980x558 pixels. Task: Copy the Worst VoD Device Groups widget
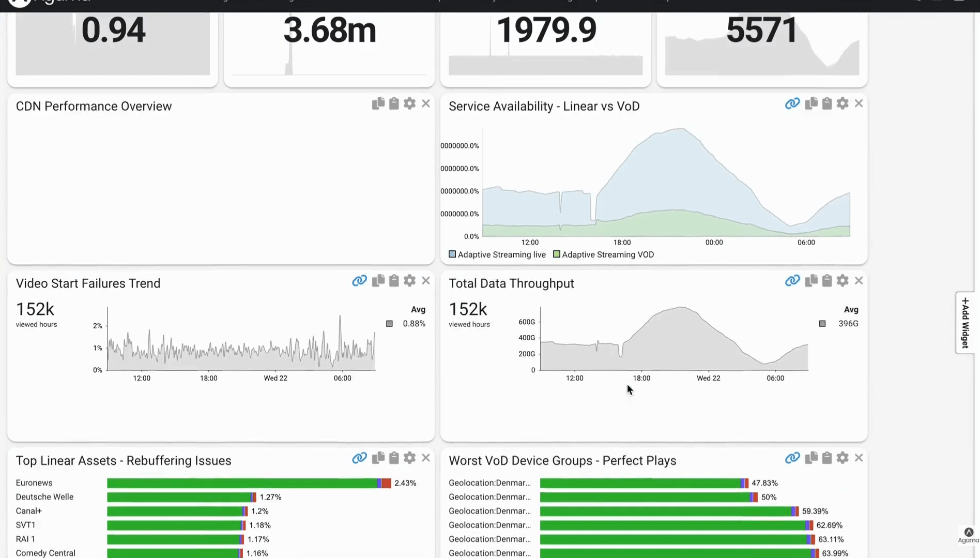pyautogui.click(x=811, y=458)
